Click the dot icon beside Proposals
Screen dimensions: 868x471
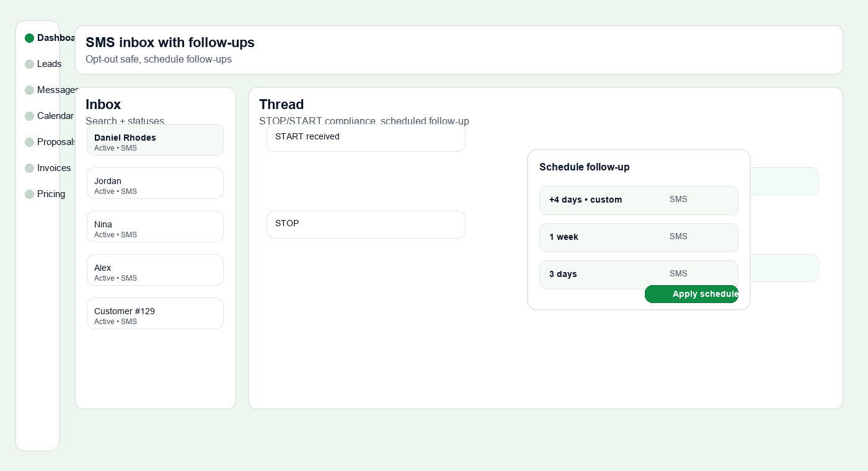pyautogui.click(x=29, y=143)
